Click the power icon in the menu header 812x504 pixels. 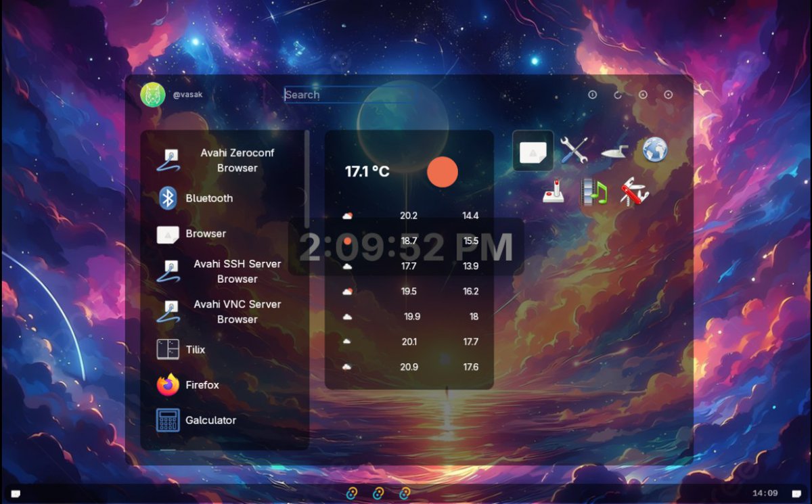click(593, 95)
